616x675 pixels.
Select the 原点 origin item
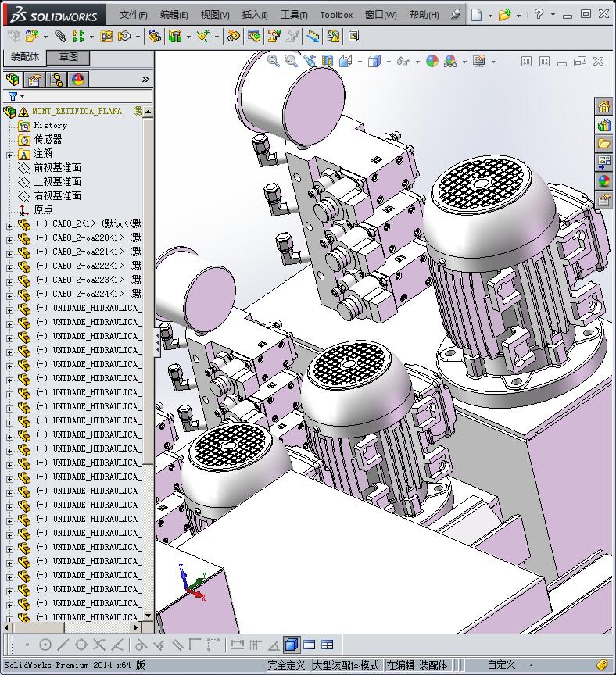pos(43,209)
